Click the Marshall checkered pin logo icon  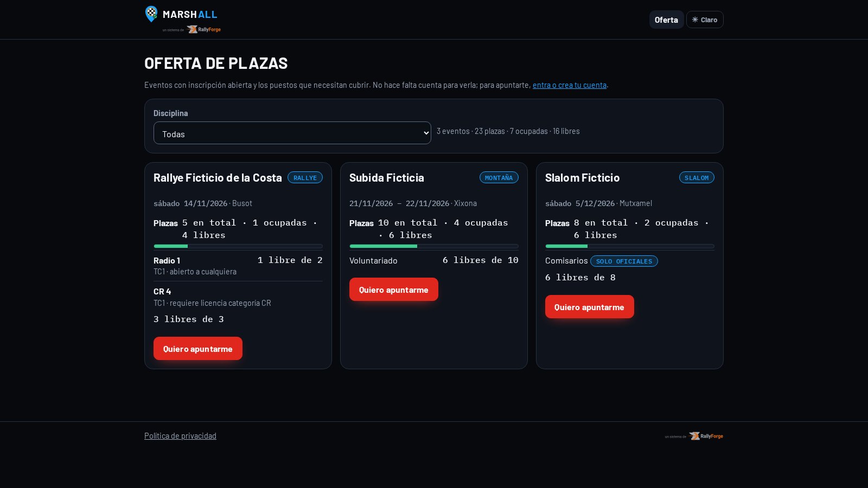click(151, 14)
